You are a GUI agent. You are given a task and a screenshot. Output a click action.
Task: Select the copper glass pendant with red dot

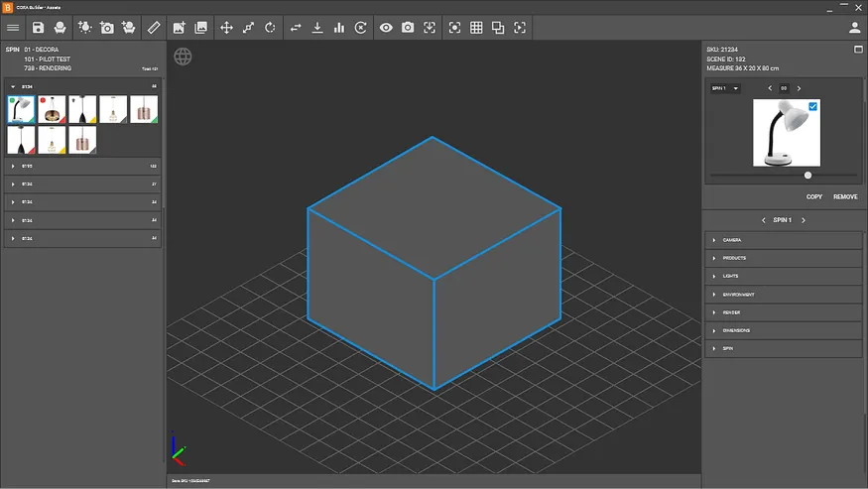pos(52,109)
